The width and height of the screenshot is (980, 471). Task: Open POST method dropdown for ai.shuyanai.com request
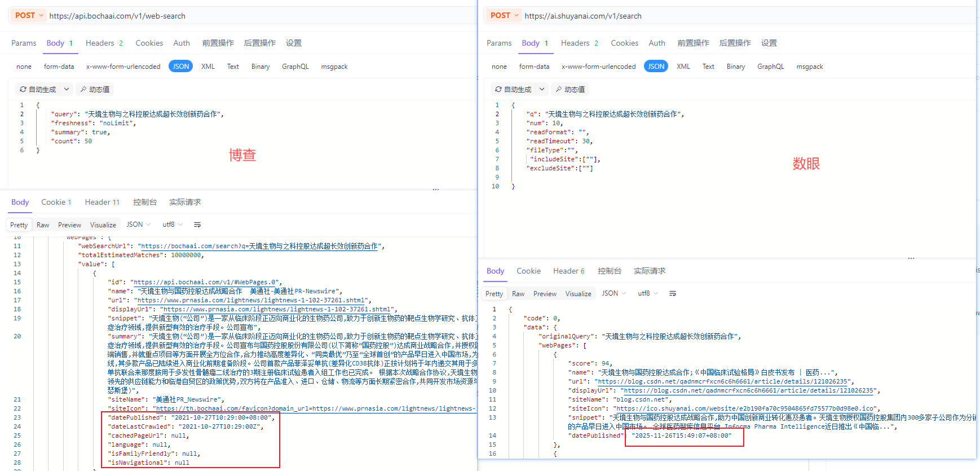pyautogui.click(x=504, y=15)
